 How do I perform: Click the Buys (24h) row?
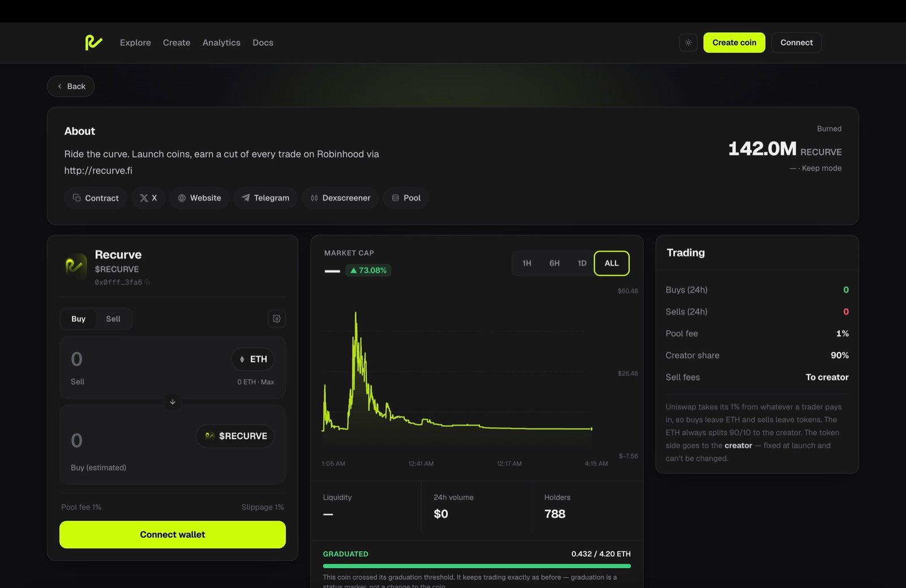(x=757, y=290)
